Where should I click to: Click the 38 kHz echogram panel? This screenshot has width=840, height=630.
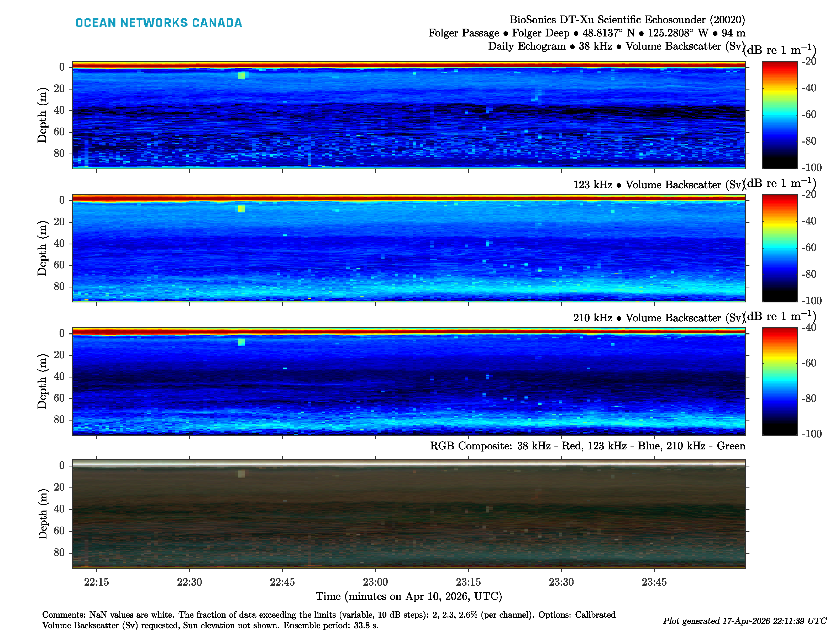click(x=409, y=114)
